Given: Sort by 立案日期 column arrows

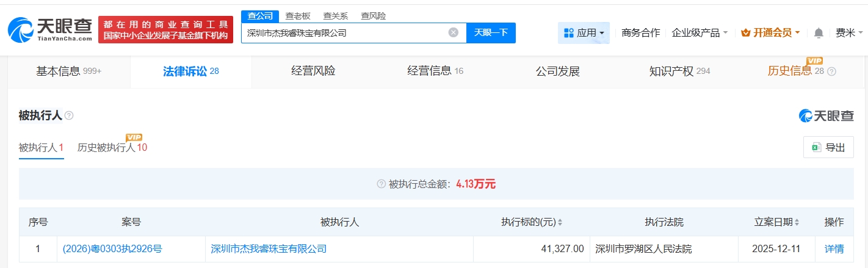Looking at the screenshot, I should coord(797,223).
